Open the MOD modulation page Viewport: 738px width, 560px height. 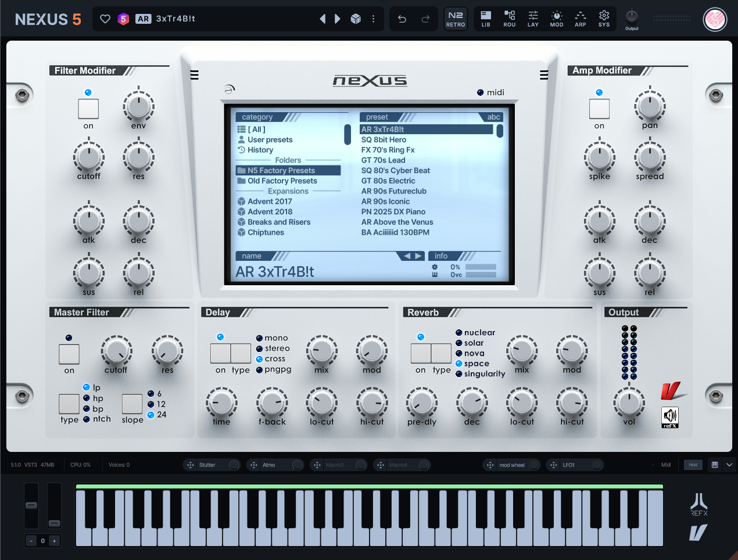[x=556, y=19]
